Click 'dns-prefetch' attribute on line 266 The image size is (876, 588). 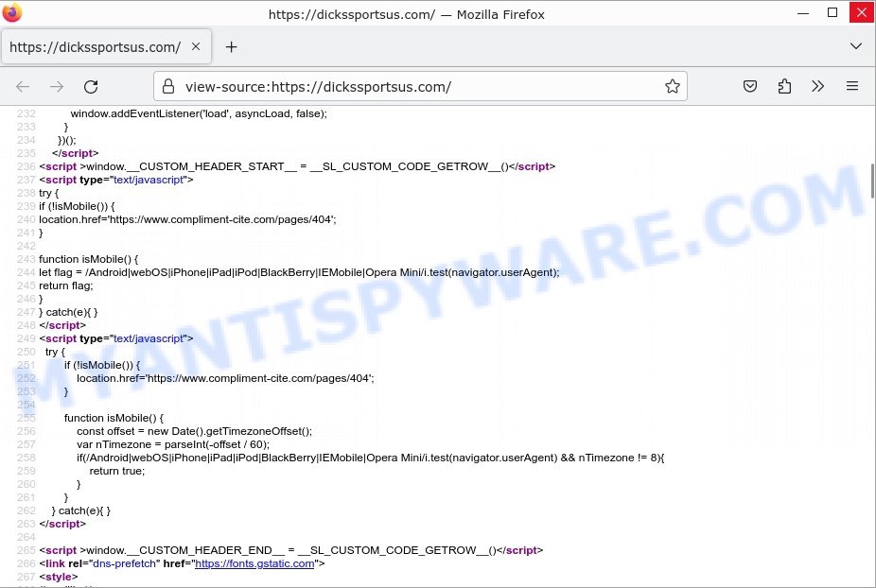point(124,563)
